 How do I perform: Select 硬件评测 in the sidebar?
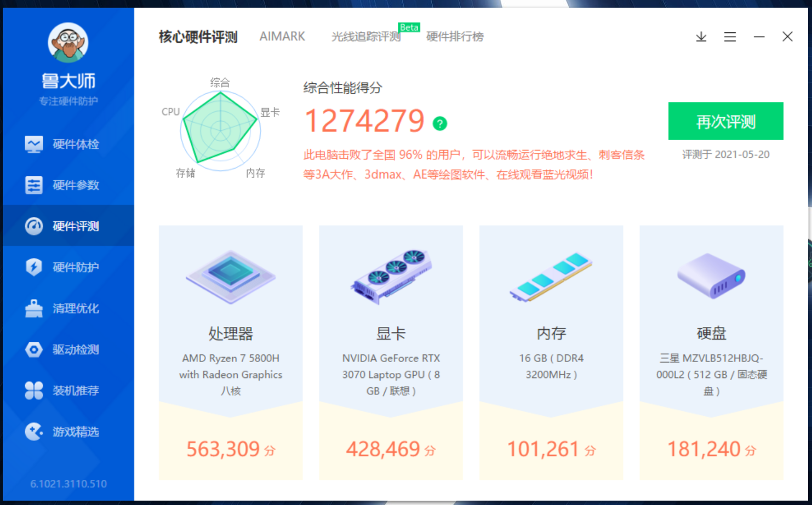coord(68,226)
